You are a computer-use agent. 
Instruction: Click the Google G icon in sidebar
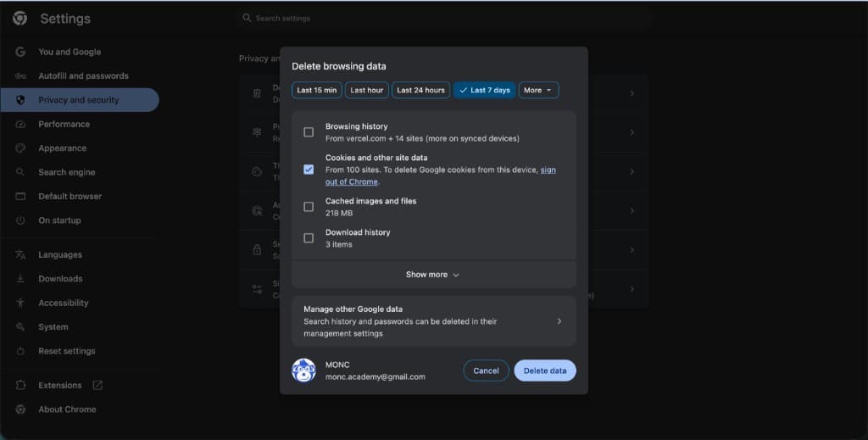coord(20,52)
